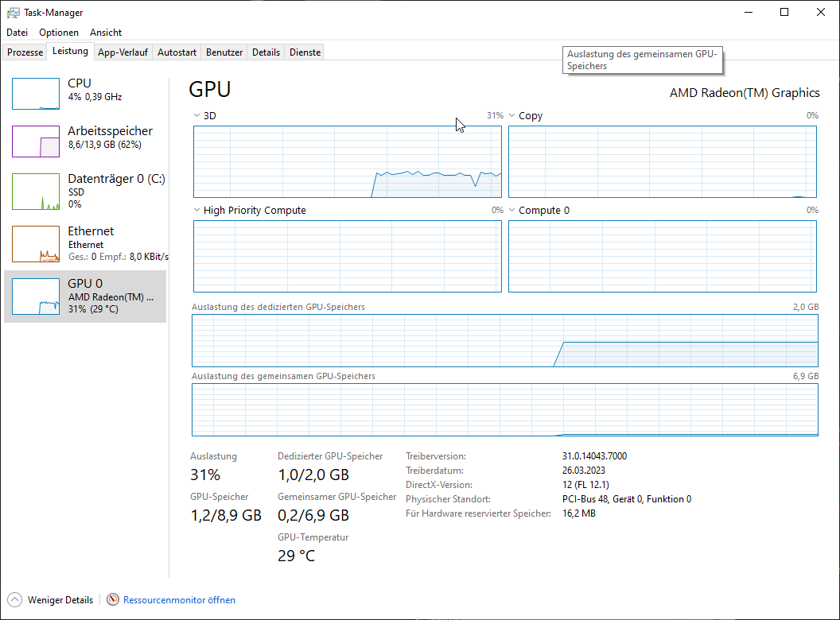Open the Autostart tab
This screenshot has width=840, height=620.
177,52
